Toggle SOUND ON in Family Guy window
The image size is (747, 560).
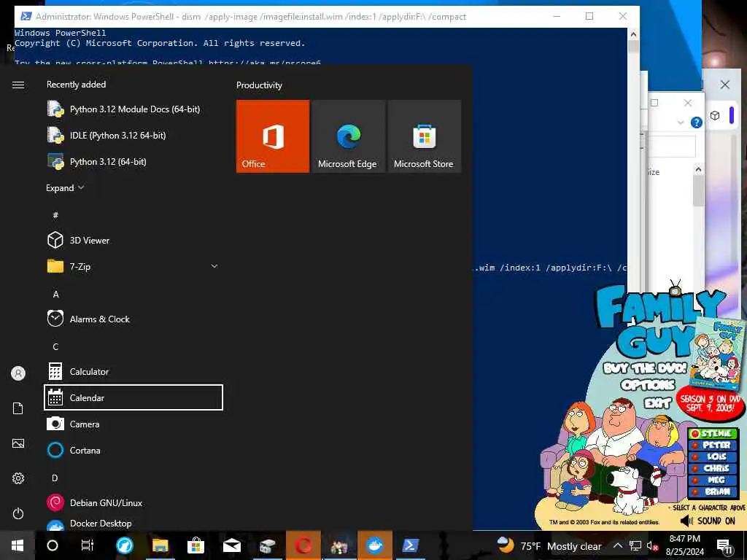pos(708,521)
